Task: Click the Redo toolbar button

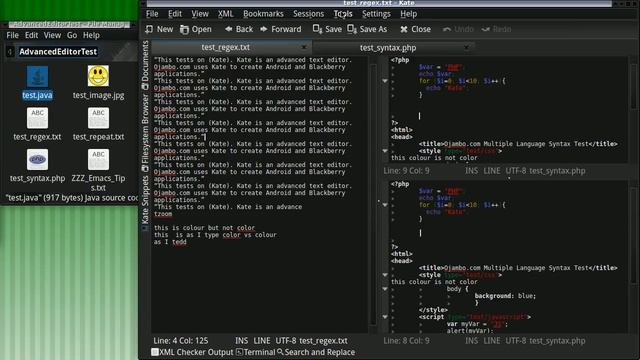Action: pos(496,29)
